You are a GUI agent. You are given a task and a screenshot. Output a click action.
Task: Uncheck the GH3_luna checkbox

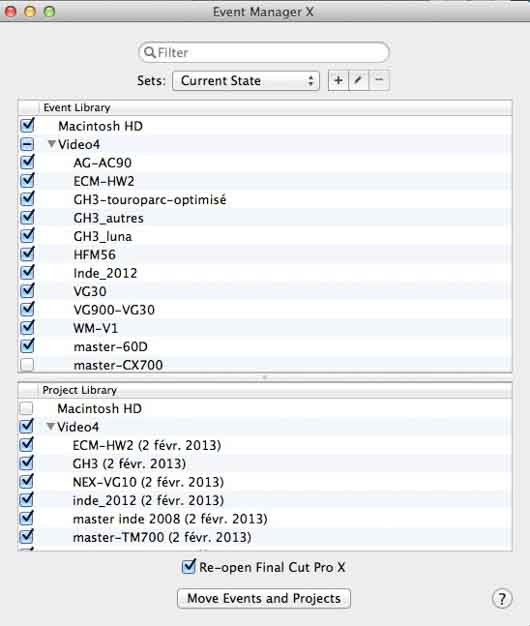(27, 236)
